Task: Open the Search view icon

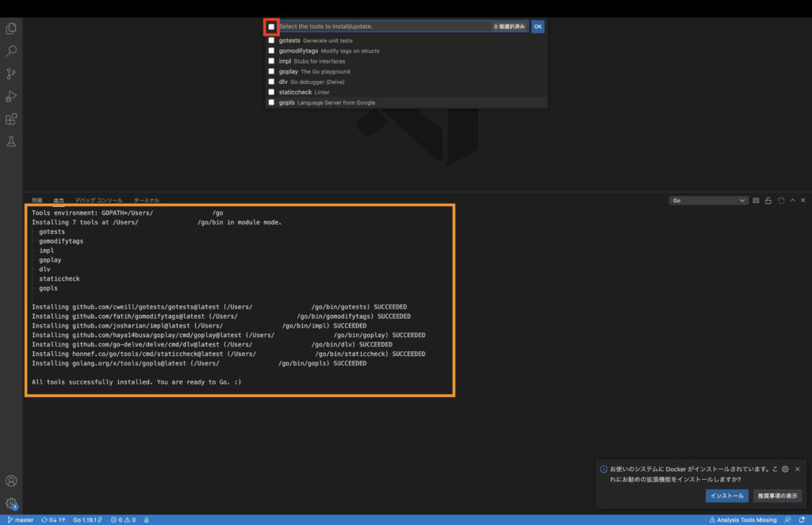Action: [x=11, y=51]
